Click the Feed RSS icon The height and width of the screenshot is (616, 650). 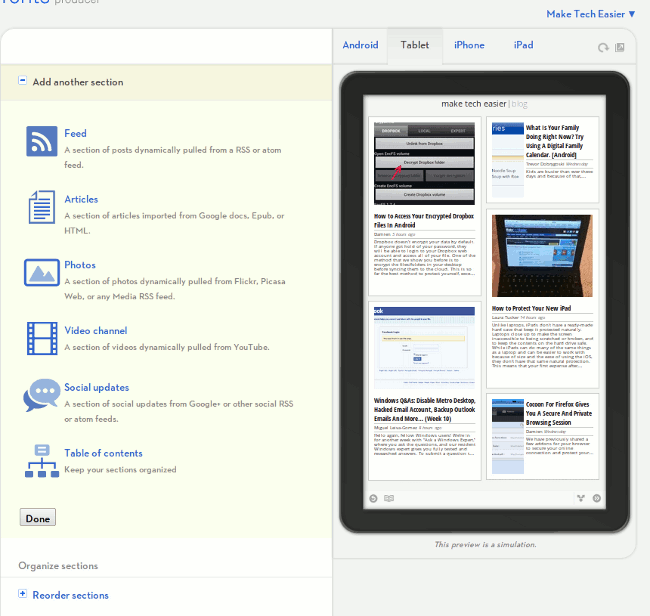tap(41, 141)
